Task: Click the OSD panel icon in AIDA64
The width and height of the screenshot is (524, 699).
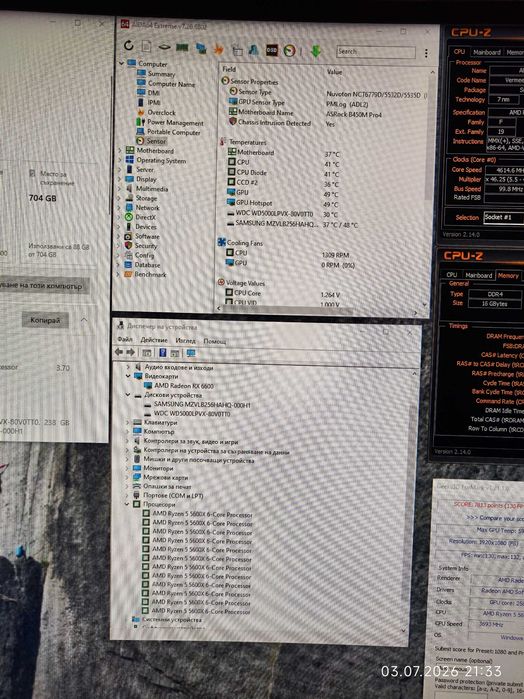Action: point(272,50)
